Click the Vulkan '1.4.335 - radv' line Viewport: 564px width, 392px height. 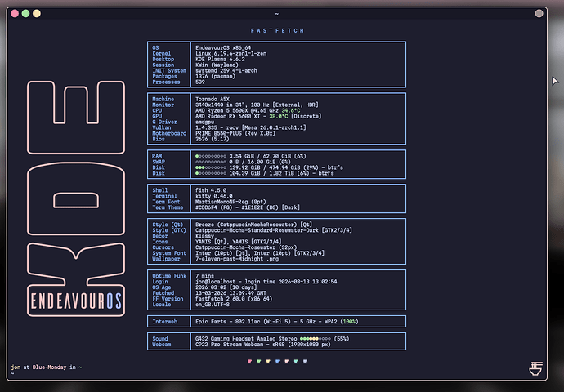[251, 128]
